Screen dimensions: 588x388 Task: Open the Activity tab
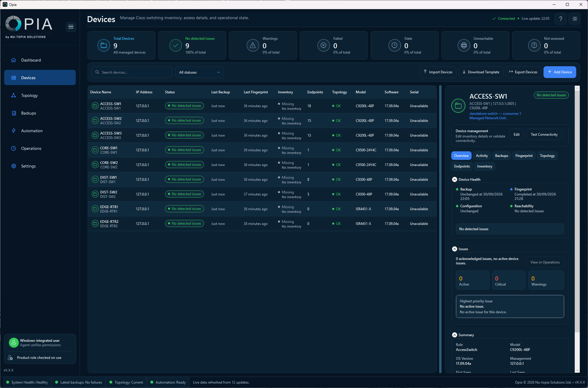tap(482, 156)
